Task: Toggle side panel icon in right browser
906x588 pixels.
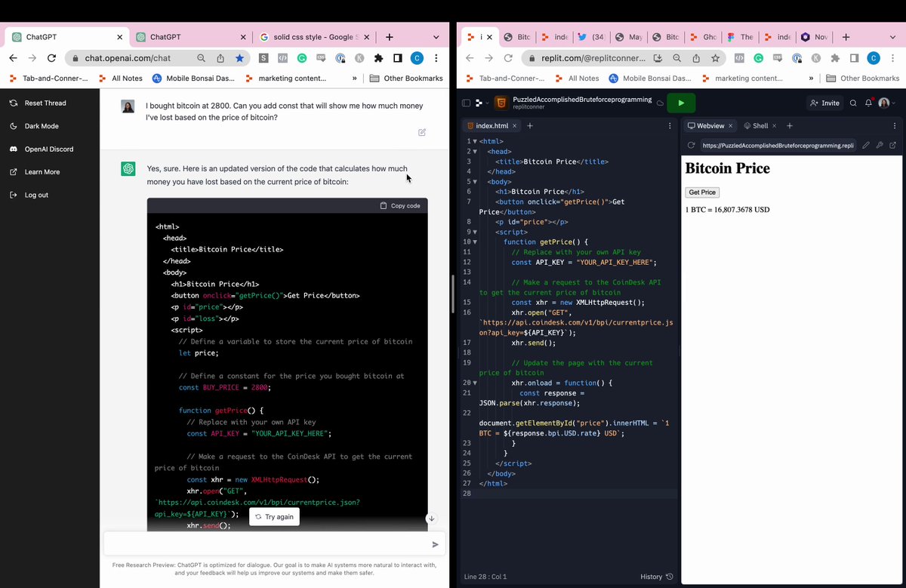Action: click(x=854, y=58)
